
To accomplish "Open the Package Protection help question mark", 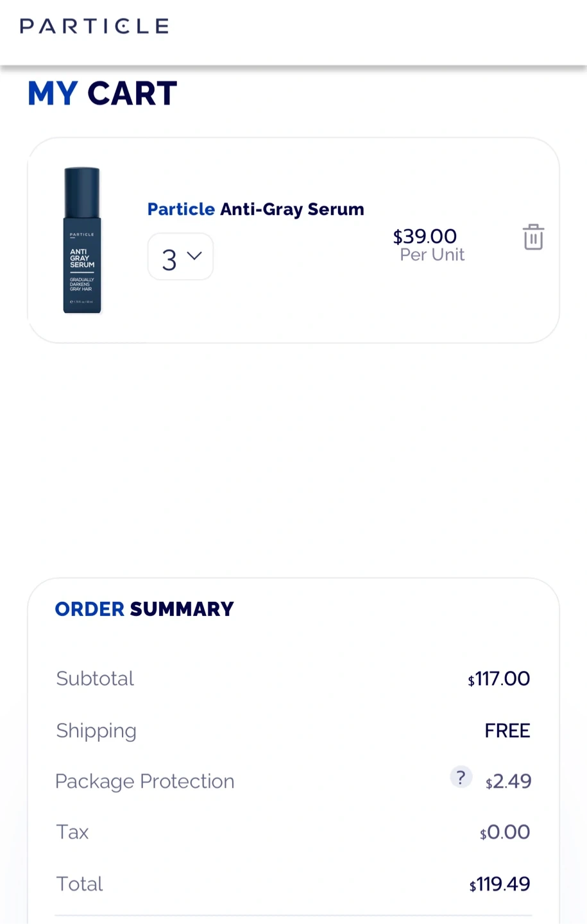I will point(461,777).
